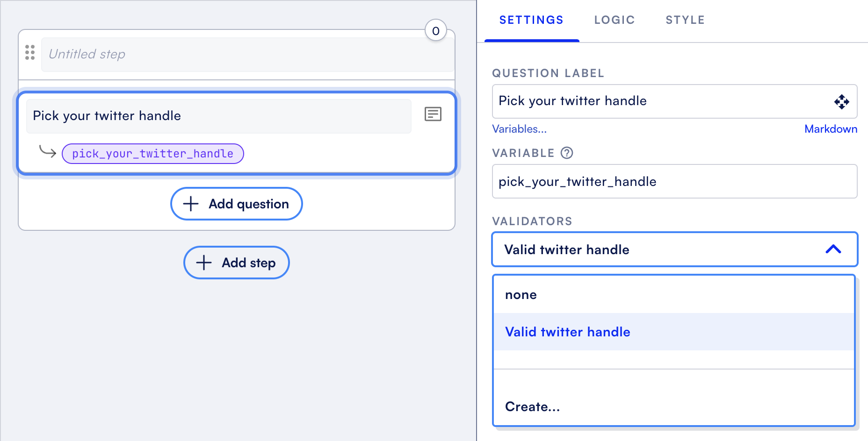
Task: Open the Variable help question mark
Action: [567, 153]
